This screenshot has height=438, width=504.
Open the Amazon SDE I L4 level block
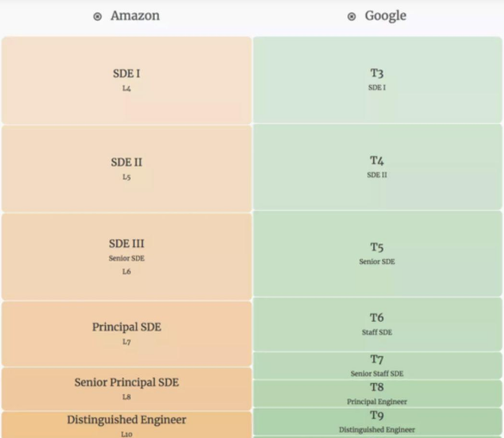[126, 80]
